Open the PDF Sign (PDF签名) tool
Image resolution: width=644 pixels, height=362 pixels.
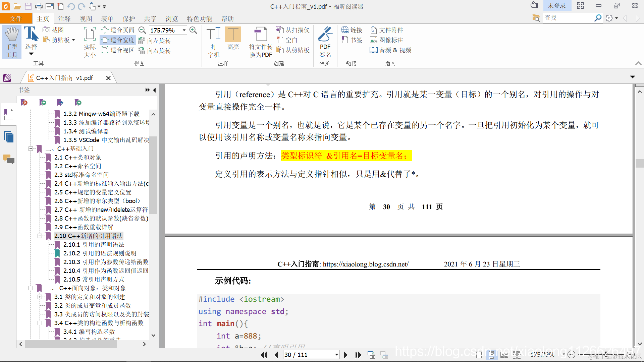coord(325,42)
